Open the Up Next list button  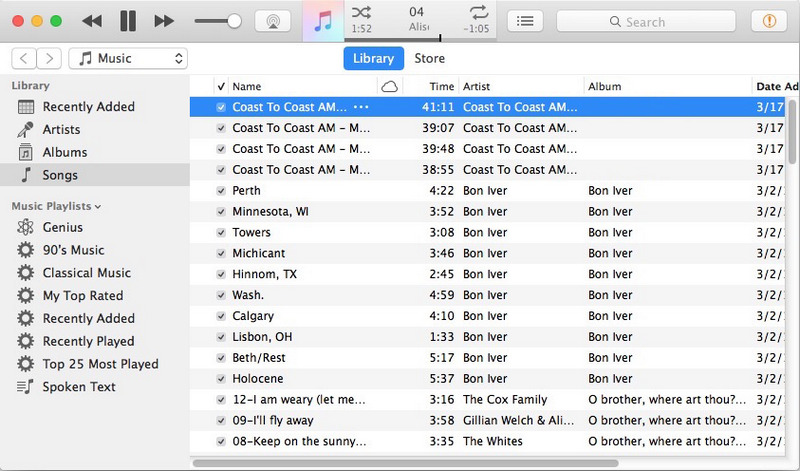click(527, 21)
